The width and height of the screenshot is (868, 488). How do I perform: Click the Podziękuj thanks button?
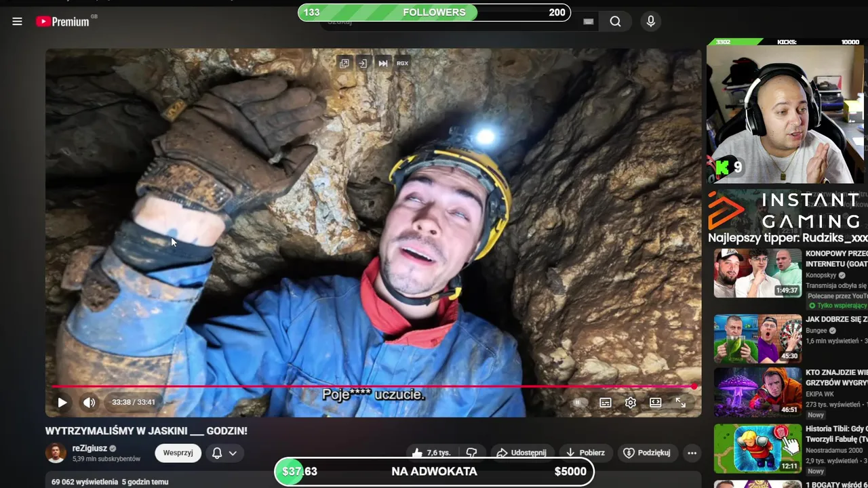pyautogui.click(x=647, y=453)
